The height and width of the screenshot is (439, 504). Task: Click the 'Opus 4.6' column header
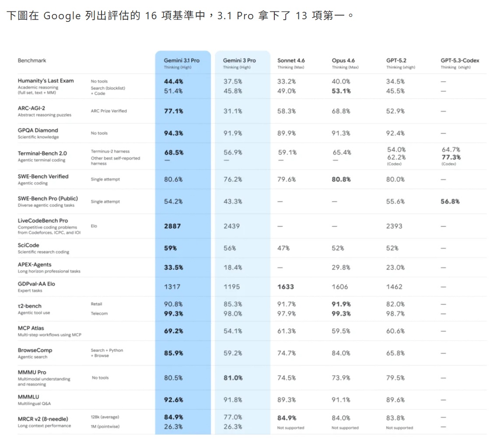coord(343,60)
